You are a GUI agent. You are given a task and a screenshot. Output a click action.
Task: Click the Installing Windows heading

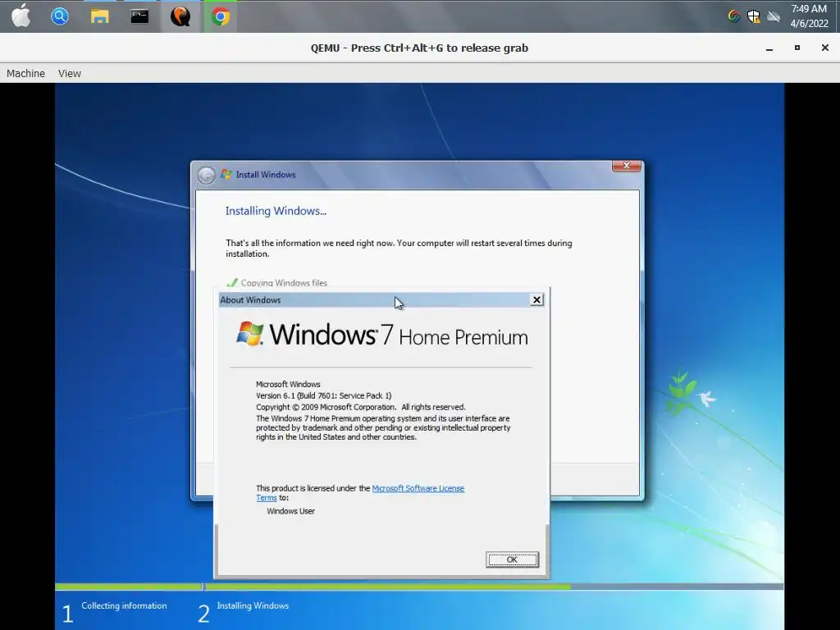(x=276, y=211)
